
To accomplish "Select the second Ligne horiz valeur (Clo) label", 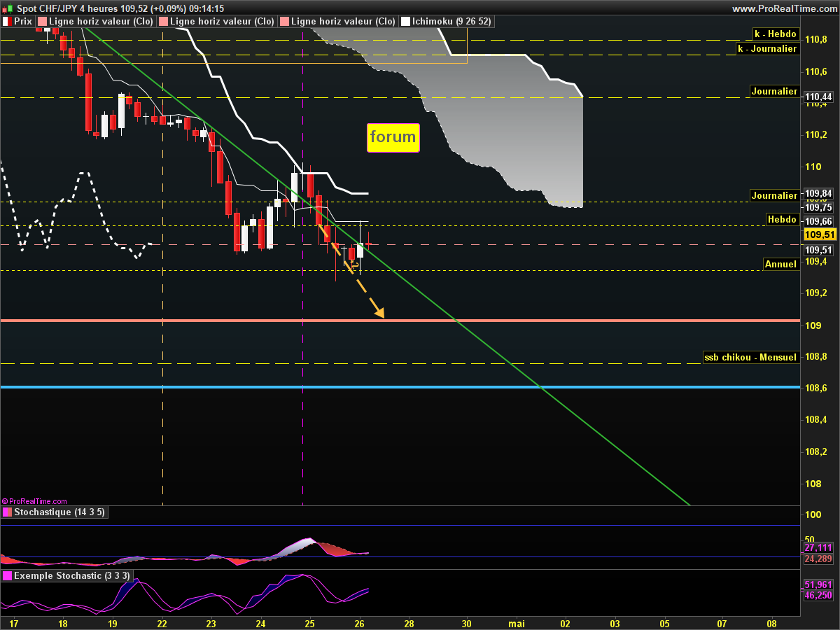I will (222, 22).
